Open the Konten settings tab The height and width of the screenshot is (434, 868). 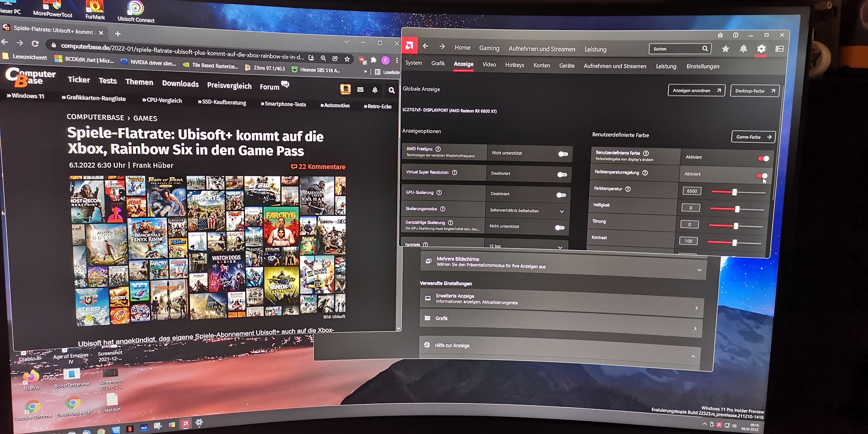tap(542, 65)
